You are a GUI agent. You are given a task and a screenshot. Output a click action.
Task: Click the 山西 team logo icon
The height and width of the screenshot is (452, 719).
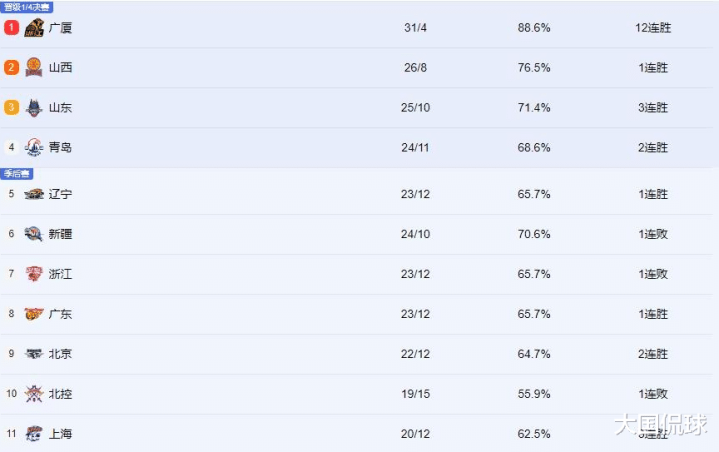pyautogui.click(x=35, y=68)
